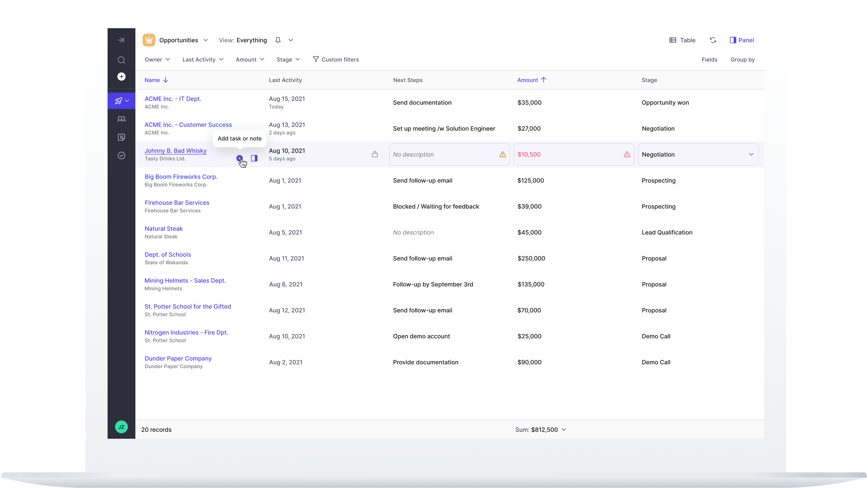Click the refresh sync icon
The height and width of the screenshot is (488, 868).
coord(713,40)
